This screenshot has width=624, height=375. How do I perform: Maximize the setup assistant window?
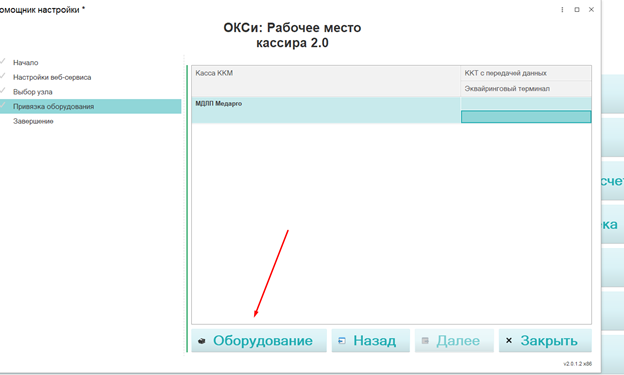tap(577, 10)
